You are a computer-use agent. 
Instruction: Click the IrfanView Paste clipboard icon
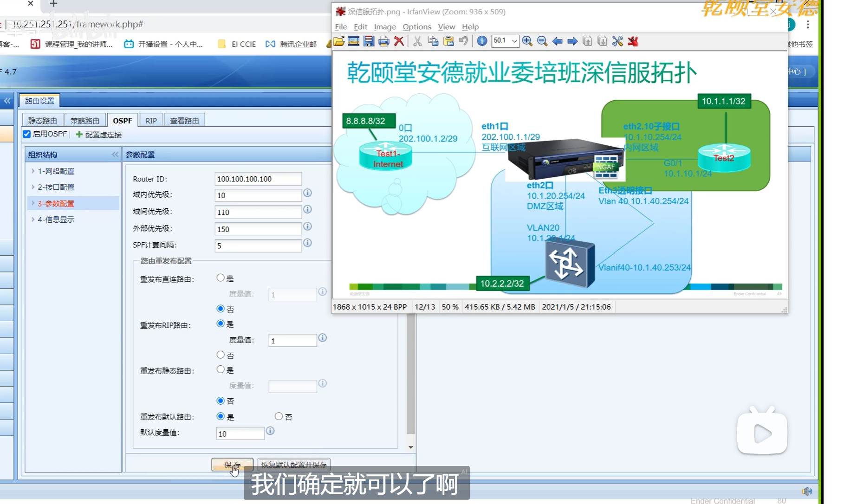pyautogui.click(x=448, y=41)
